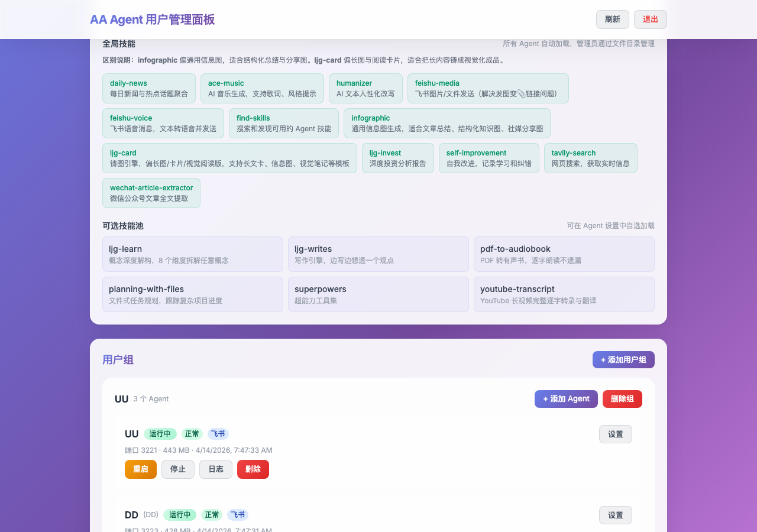Open the ace-music AI music skill card
This screenshot has height=532, width=757.
click(x=262, y=88)
